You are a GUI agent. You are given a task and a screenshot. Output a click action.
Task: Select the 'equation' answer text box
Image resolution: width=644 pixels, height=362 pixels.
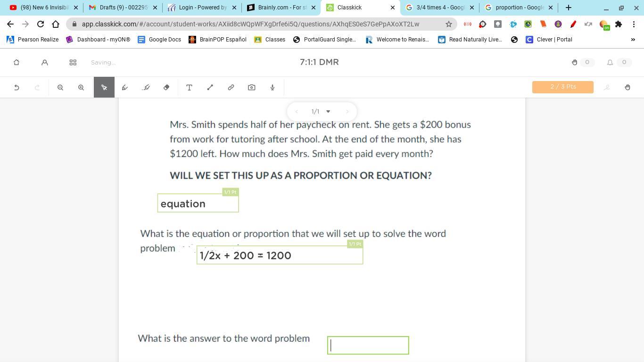(198, 203)
